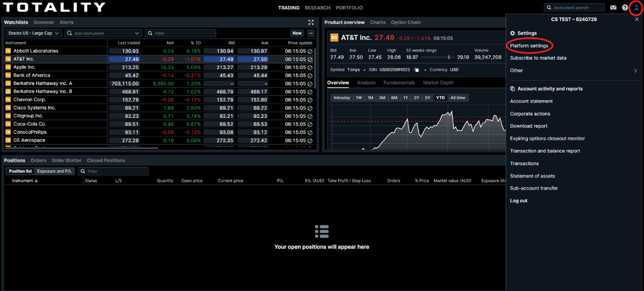Open Subscribe to market data

pyautogui.click(x=538, y=58)
